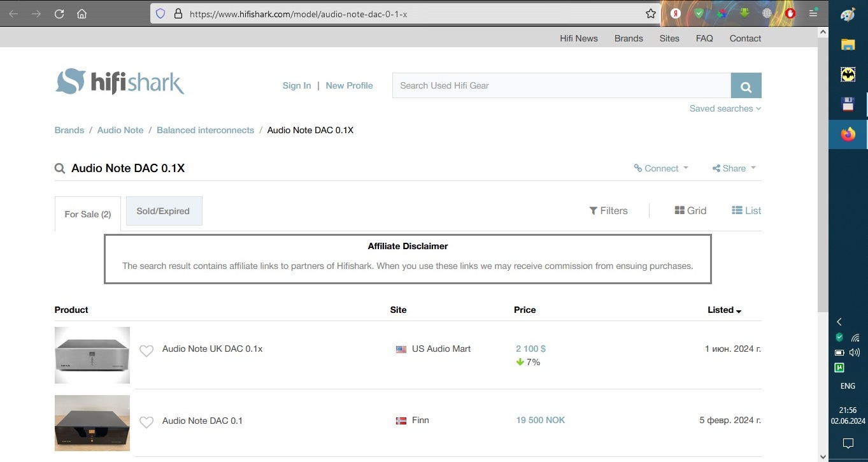
Task: Expand the Saved searches dropdown
Action: (x=725, y=108)
